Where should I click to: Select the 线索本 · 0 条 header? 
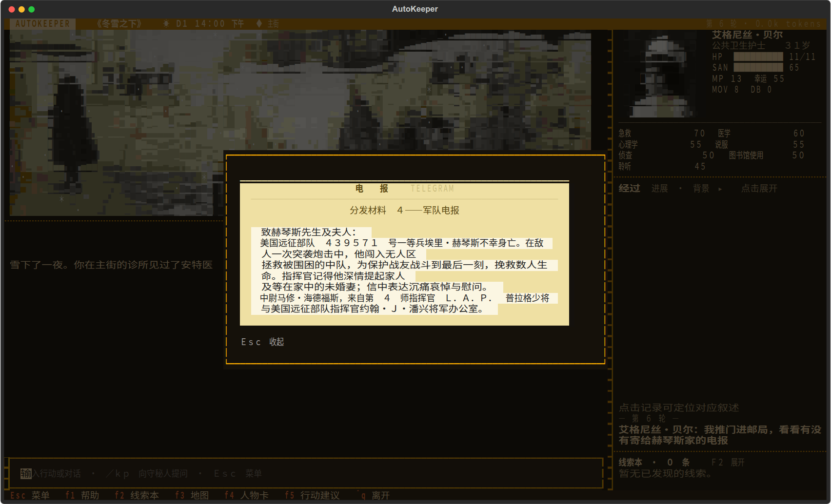click(x=654, y=462)
